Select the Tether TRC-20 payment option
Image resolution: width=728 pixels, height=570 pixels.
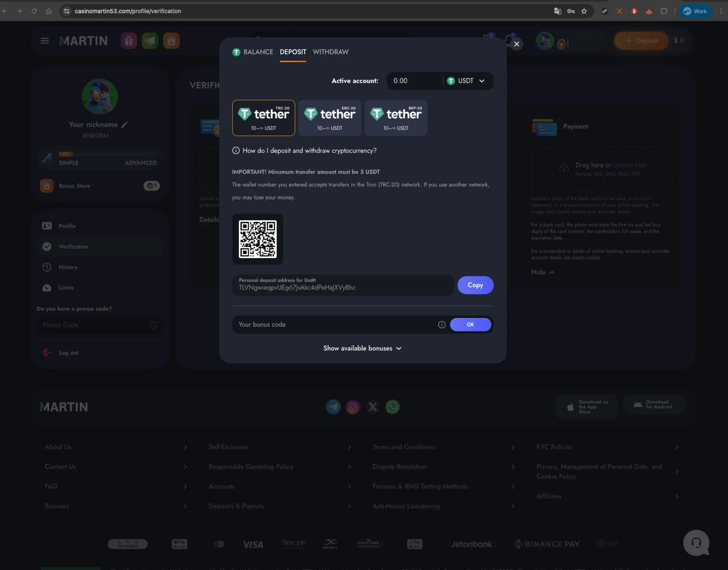pyautogui.click(x=264, y=118)
